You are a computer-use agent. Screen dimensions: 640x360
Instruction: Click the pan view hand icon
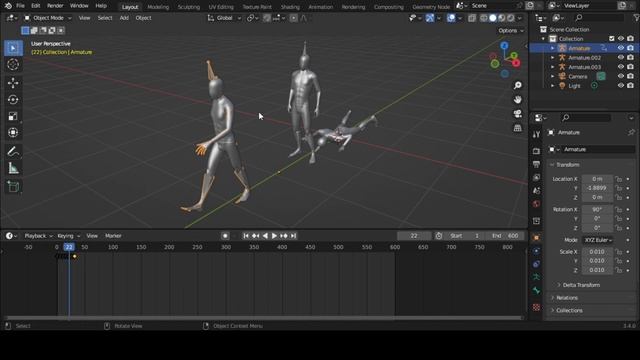tap(518, 100)
